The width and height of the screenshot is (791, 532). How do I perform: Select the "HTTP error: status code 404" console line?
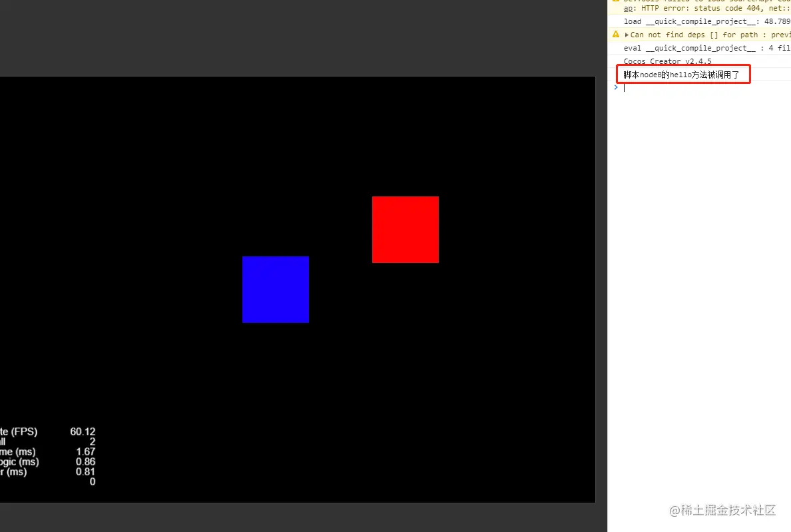(706, 8)
